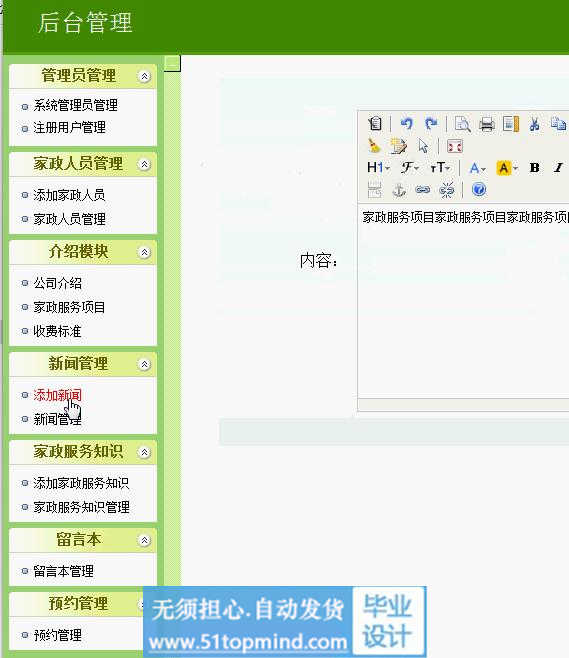Collapse the 留言本 section
This screenshot has height=658, width=569.
pyautogui.click(x=144, y=540)
